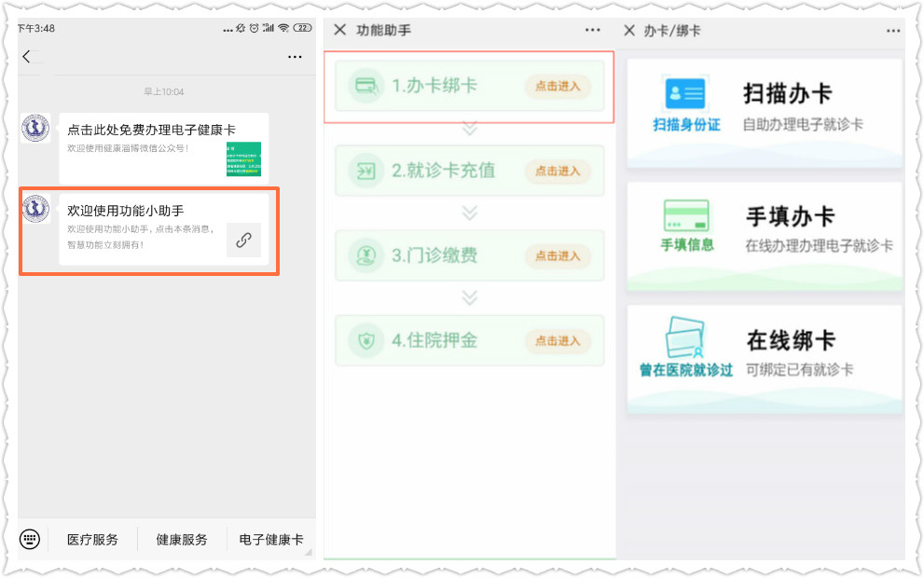Click the green thumbnail in health card message
Screen dimensions: 924x578
243,159
